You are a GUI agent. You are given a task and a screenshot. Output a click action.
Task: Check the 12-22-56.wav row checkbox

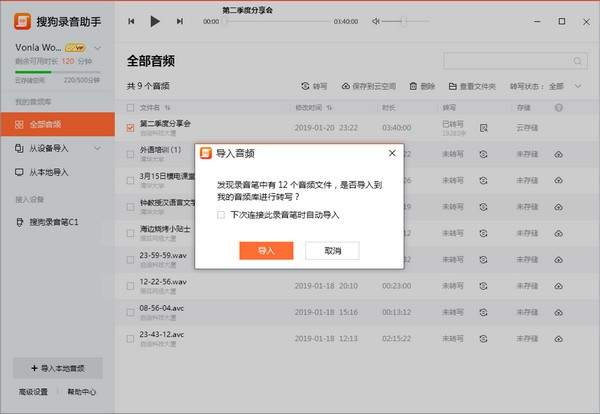point(130,286)
